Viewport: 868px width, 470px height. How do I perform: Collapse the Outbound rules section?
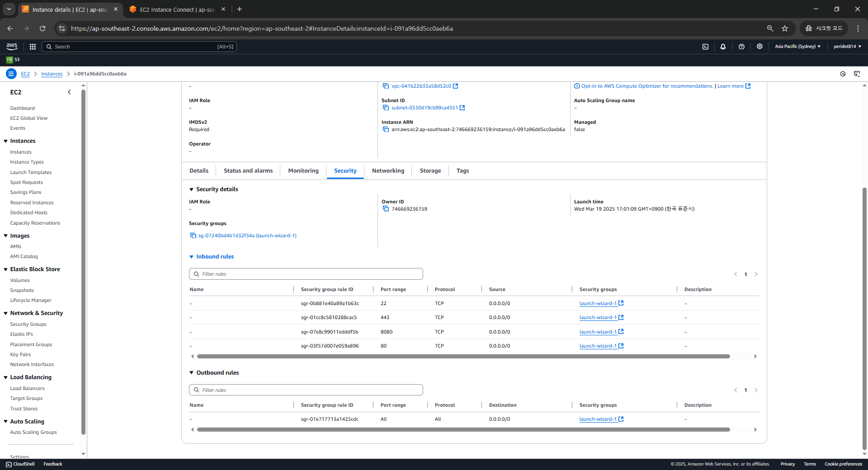coord(191,373)
